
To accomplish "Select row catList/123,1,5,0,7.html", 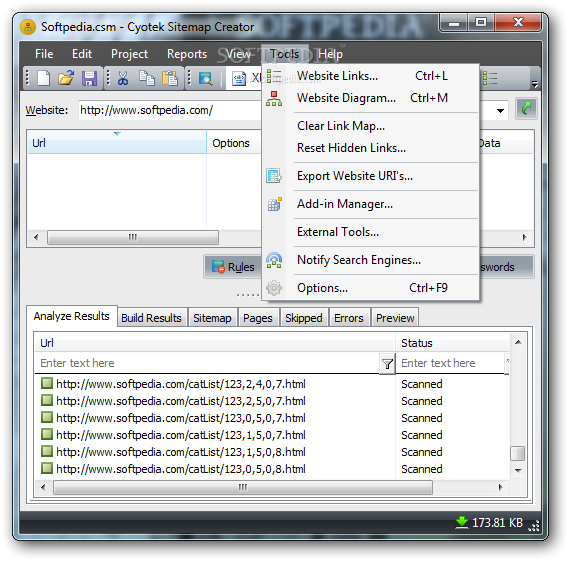I will pos(272,435).
